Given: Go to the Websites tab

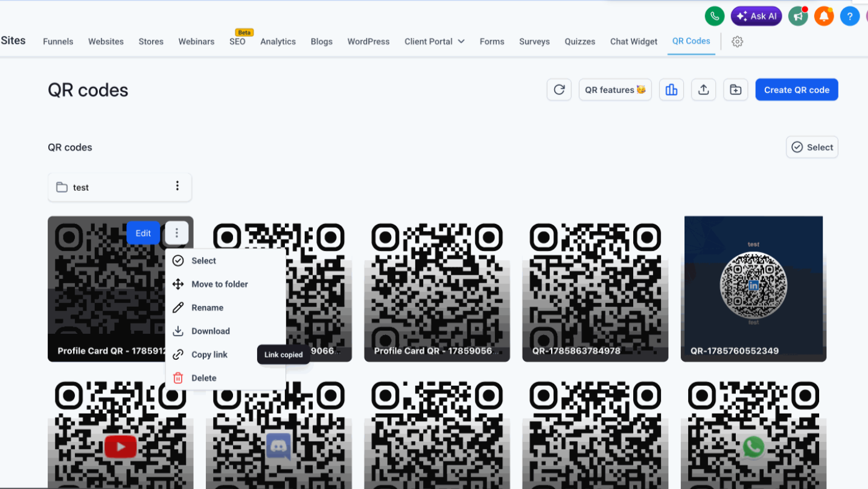Looking at the screenshot, I should tap(106, 42).
